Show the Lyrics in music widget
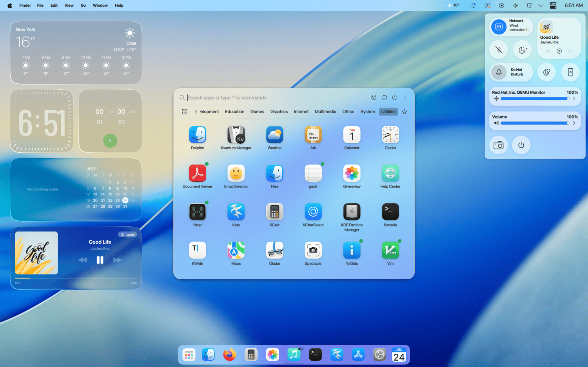Image resolution: width=588 pixels, height=367 pixels. tap(127, 235)
